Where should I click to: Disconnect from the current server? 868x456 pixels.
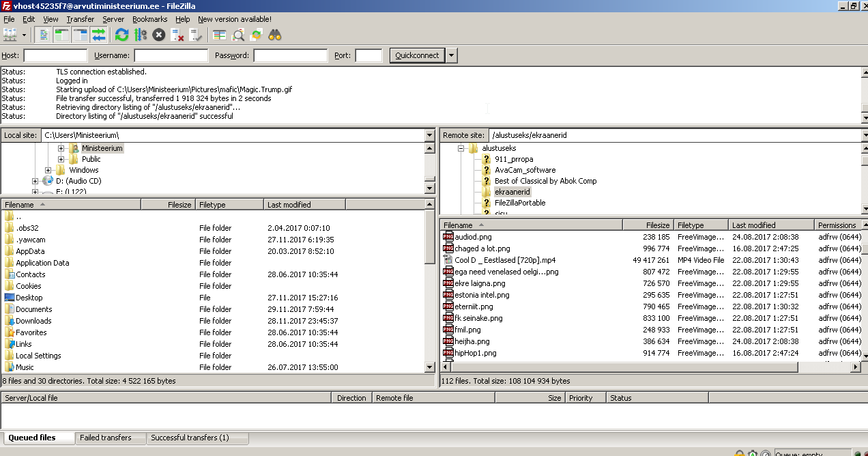coord(177,34)
